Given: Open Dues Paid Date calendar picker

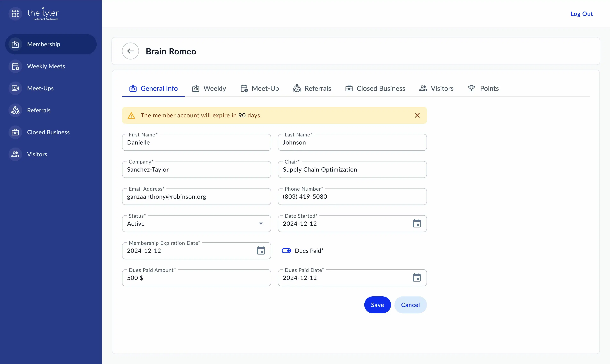Looking at the screenshot, I should click(x=417, y=278).
